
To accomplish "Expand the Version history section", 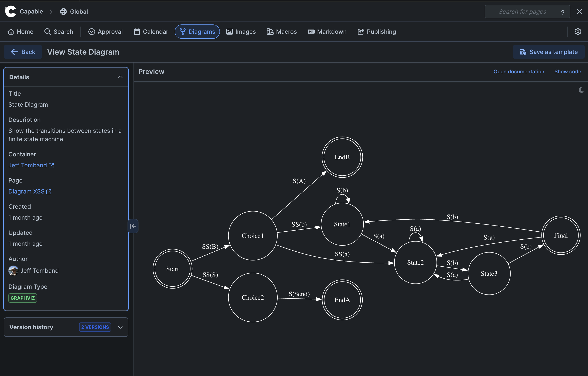I will point(120,327).
